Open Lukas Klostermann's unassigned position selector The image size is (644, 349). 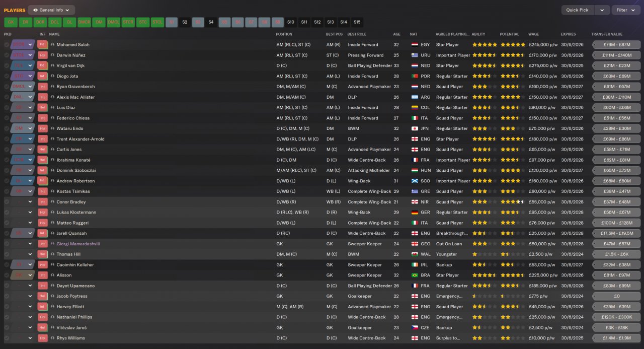23,213
